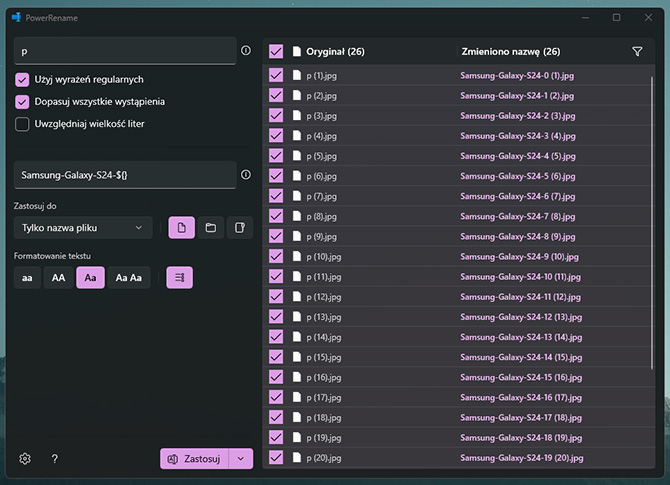The width and height of the screenshot is (670, 485).
Task: Click renamed 'Samsung-Galaxy-S24-3 (4).jpg'
Action: 517,136
